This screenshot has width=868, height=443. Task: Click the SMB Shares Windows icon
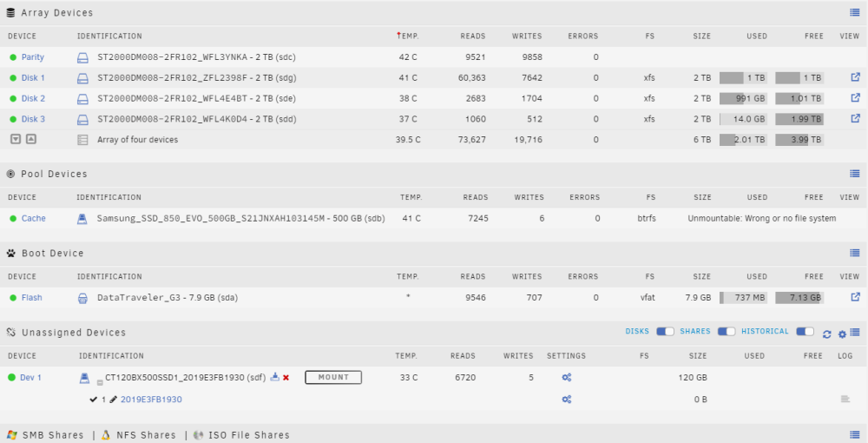point(11,434)
